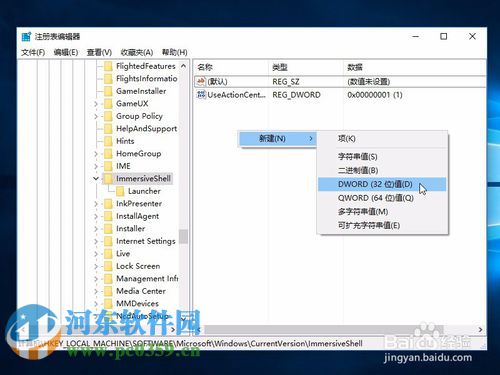Image resolution: width=500 pixels, height=375 pixels.
Task: Click the UseActionCent DWORD value icon
Action: [201, 95]
